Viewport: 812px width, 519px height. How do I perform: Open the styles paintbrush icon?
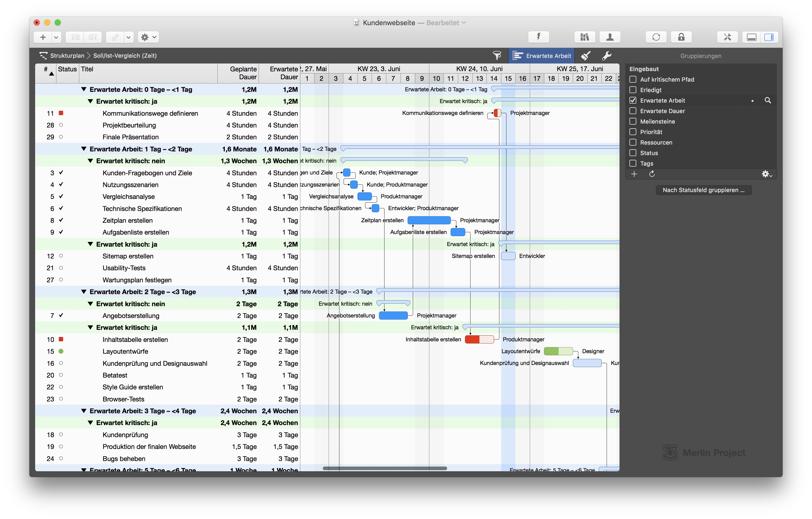(x=586, y=55)
